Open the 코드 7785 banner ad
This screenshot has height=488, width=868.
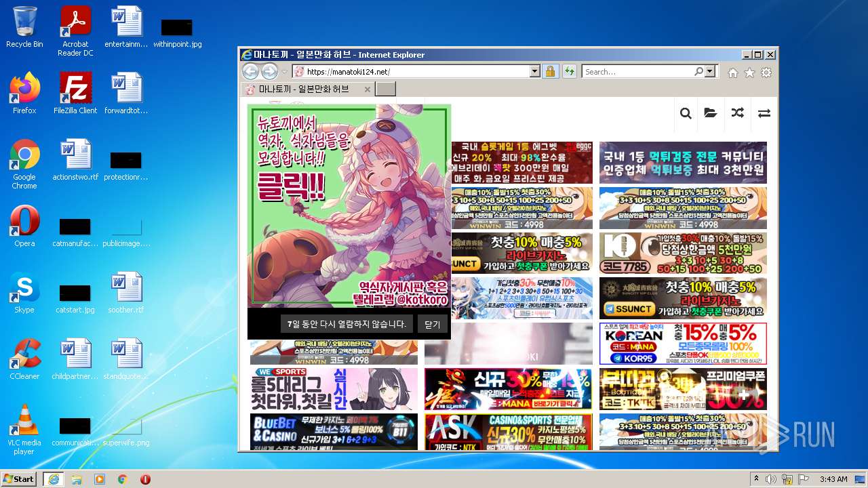(683, 253)
